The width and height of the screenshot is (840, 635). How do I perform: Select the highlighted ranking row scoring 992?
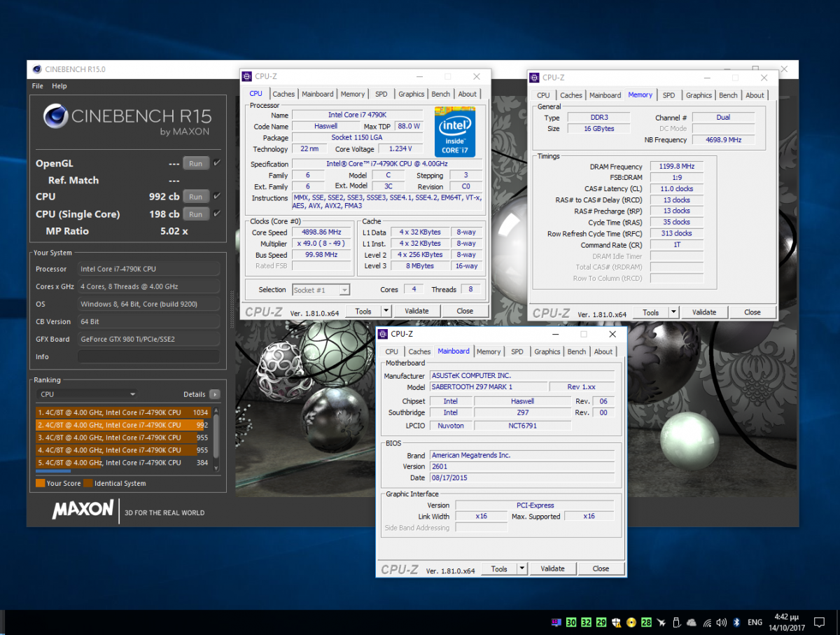coord(123,425)
